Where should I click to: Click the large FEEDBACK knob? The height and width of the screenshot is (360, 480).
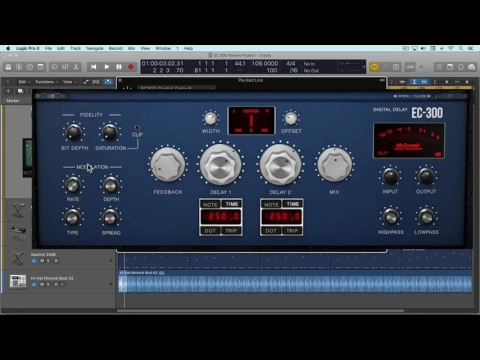coord(168,164)
